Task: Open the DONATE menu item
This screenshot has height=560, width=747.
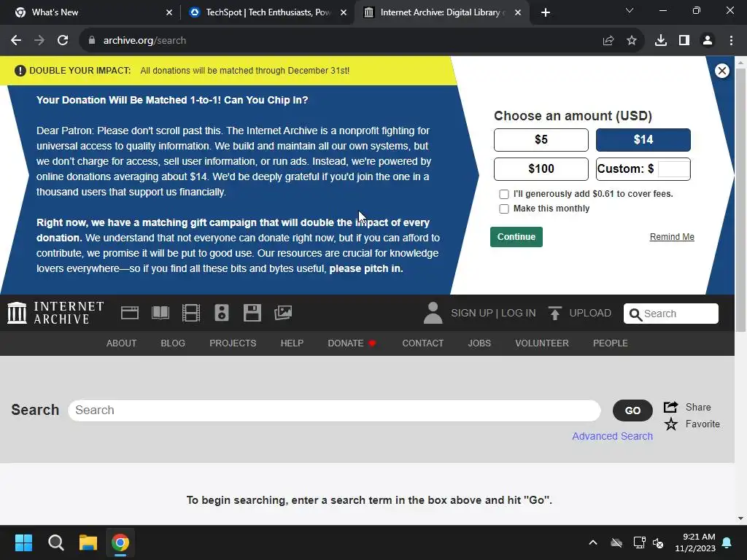Action: pyautogui.click(x=352, y=343)
